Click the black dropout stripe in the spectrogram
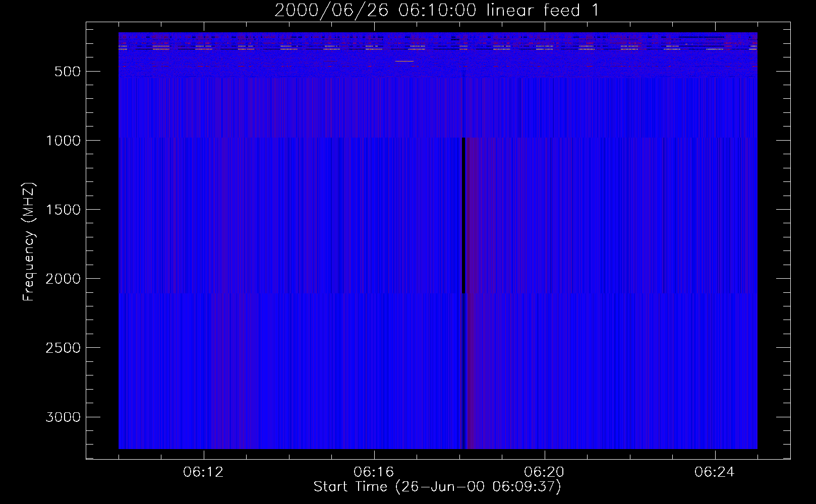 click(463, 215)
